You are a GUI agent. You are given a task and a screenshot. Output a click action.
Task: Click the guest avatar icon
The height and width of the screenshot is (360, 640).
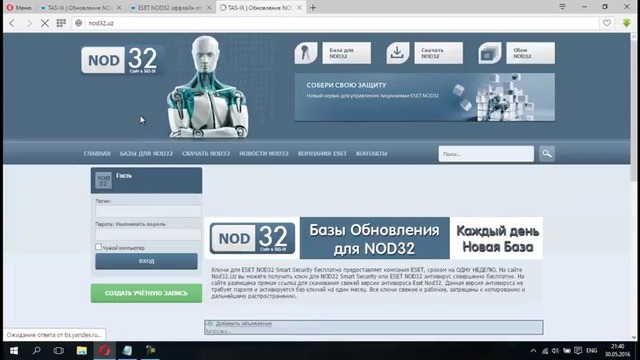click(x=103, y=180)
